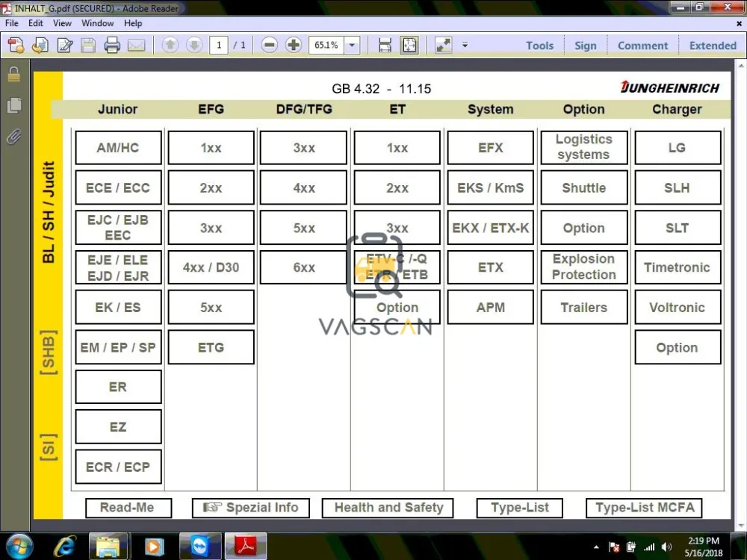Click the LG box under Charger
The width and height of the screenshot is (747, 560).
678,148
